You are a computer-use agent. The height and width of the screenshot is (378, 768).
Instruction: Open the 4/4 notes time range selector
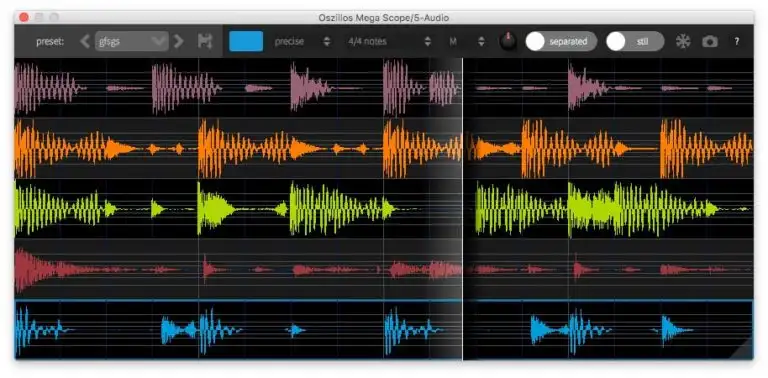pos(389,42)
